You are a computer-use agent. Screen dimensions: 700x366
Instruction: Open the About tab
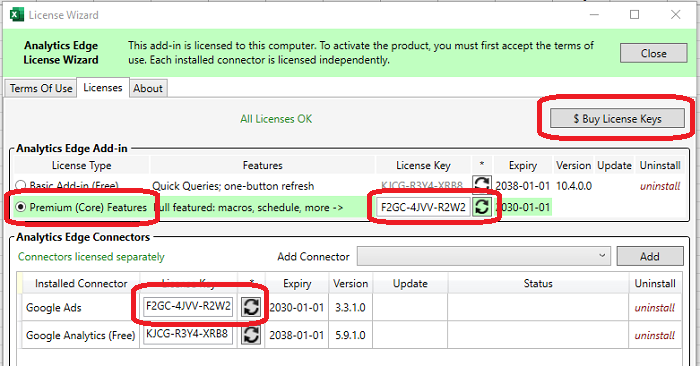point(148,88)
